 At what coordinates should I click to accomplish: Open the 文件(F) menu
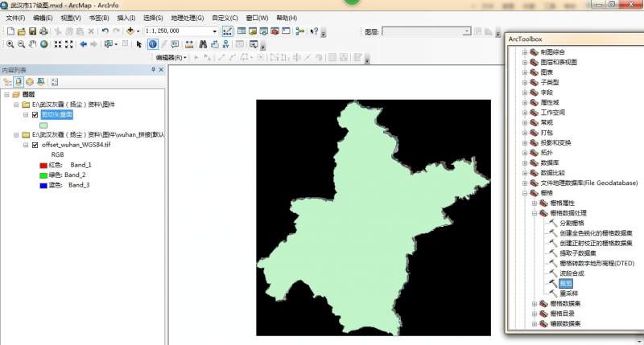click(x=15, y=18)
